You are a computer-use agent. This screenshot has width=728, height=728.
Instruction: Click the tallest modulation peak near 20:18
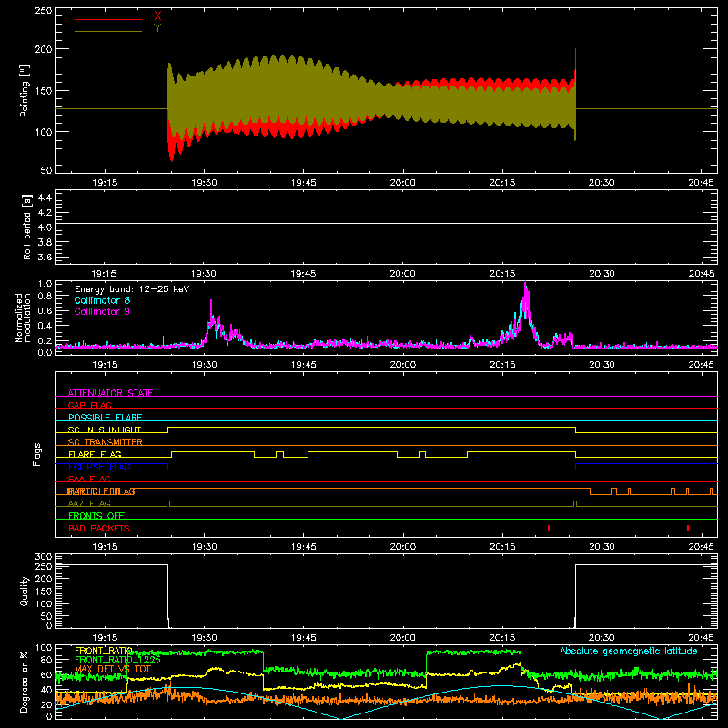pos(525,282)
